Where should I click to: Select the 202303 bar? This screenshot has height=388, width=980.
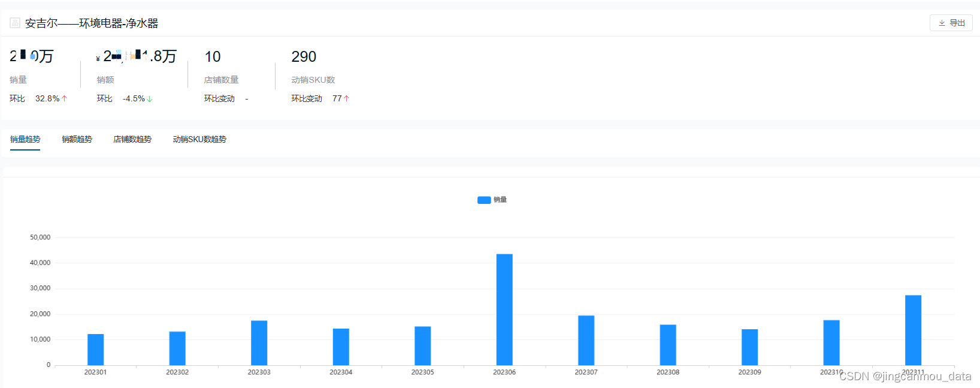259,343
